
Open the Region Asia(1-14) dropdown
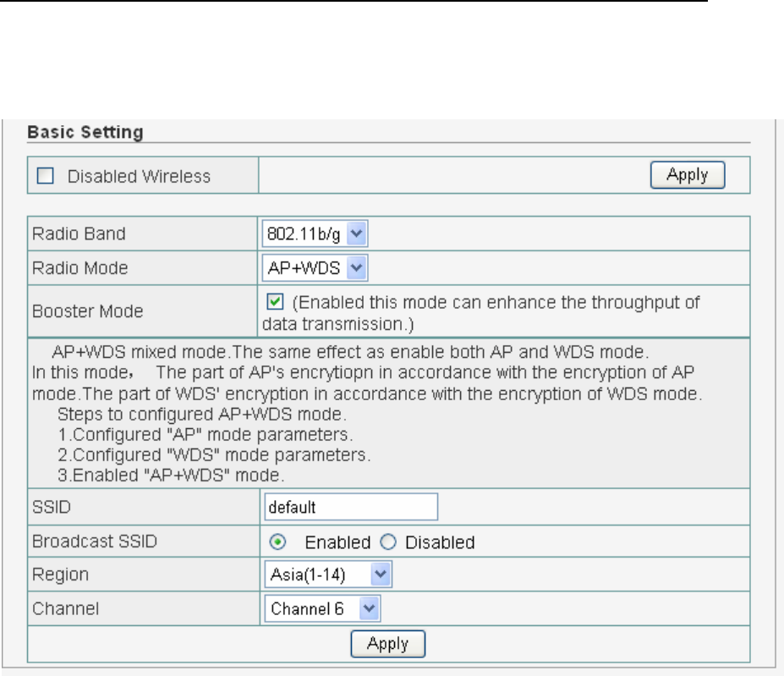tap(328, 575)
